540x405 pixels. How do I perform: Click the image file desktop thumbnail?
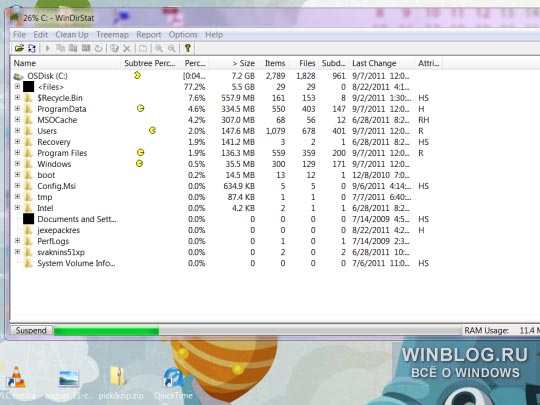(x=69, y=378)
